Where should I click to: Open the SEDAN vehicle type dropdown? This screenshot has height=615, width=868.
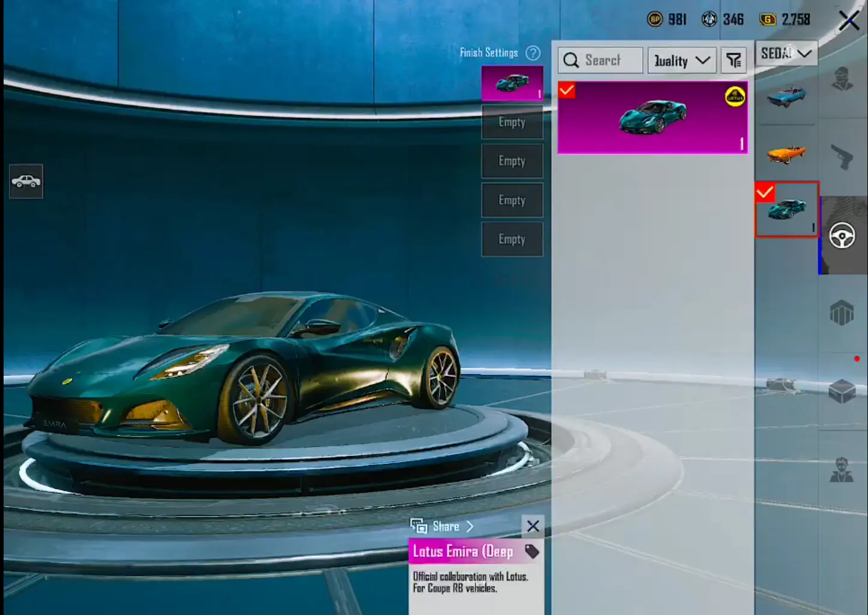pos(786,53)
